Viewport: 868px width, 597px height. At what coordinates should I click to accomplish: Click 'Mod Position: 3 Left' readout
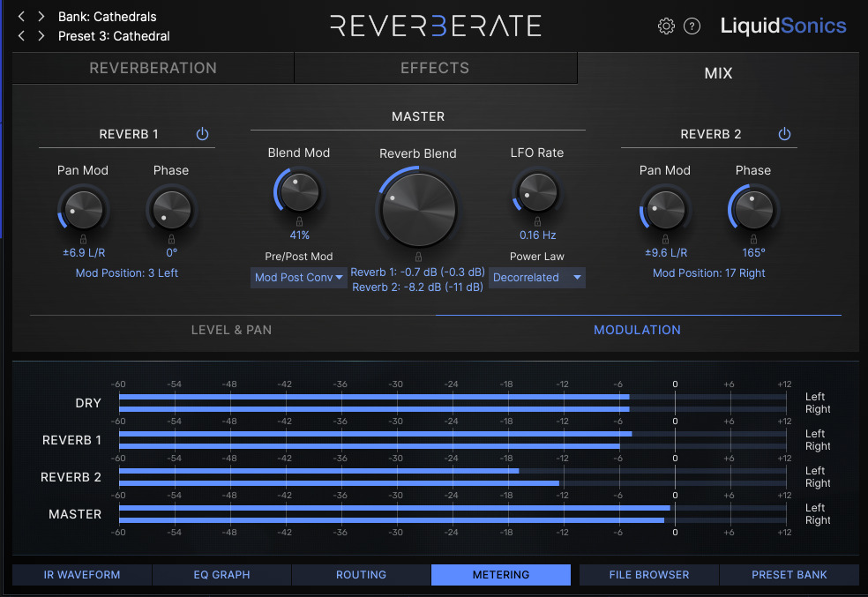[127, 273]
